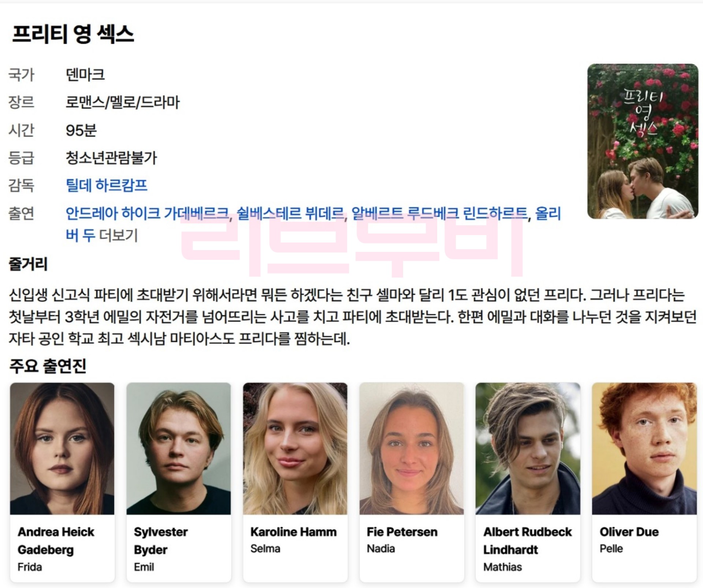Click cast link 알베르트 루드베크 린드하르트
Screen dimensions: 703x588
tap(439, 213)
